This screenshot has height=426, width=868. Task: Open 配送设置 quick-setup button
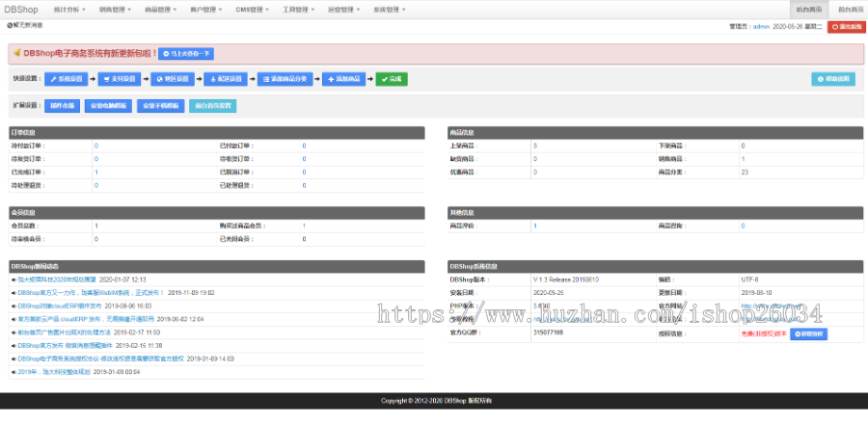click(x=226, y=79)
